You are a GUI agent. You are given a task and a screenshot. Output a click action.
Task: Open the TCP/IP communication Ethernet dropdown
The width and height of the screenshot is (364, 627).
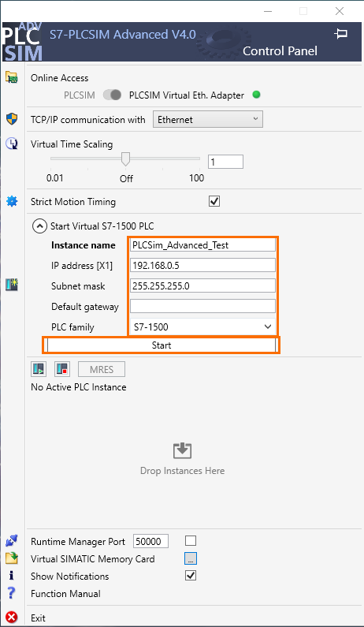(208, 120)
